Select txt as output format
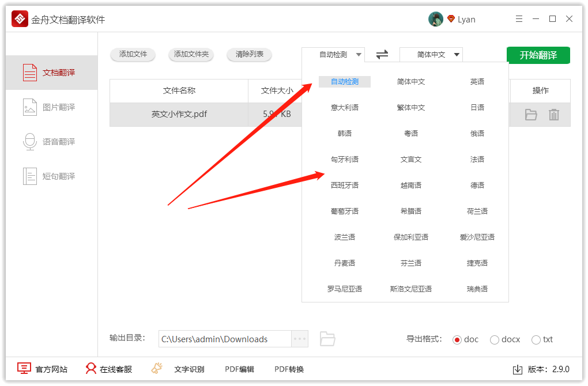The image size is (588, 386). click(x=536, y=339)
